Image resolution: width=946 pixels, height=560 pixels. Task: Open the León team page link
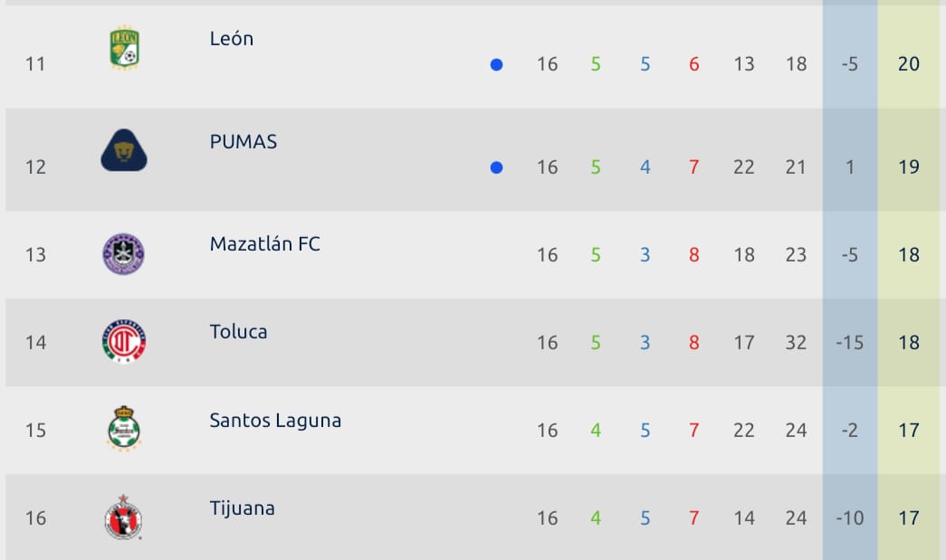[x=232, y=39]
